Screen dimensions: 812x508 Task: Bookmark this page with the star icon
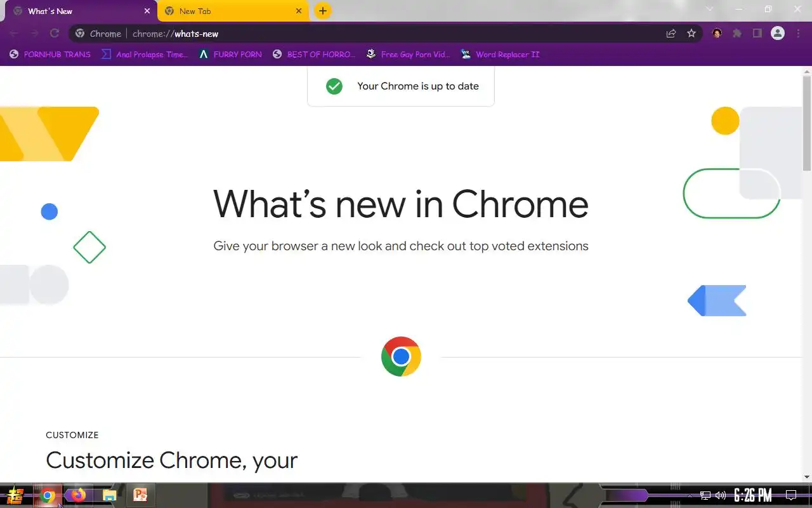click(691, 34)
